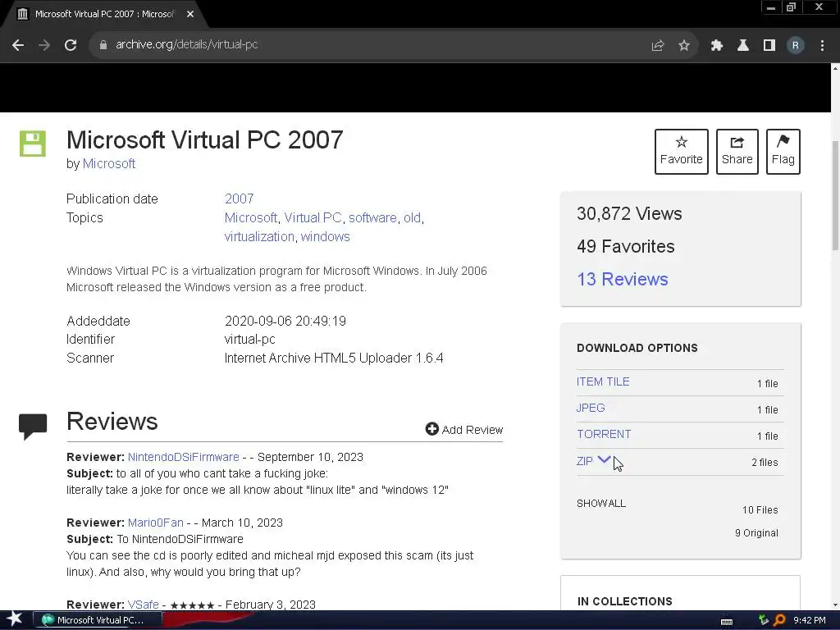Download the ITEM TILE file
The image size is (840, 630).
click(603, 382)
